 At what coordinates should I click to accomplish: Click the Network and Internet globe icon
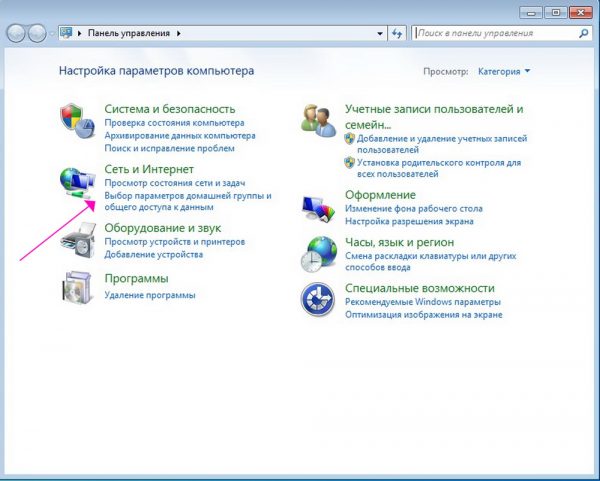coord(78,183)
